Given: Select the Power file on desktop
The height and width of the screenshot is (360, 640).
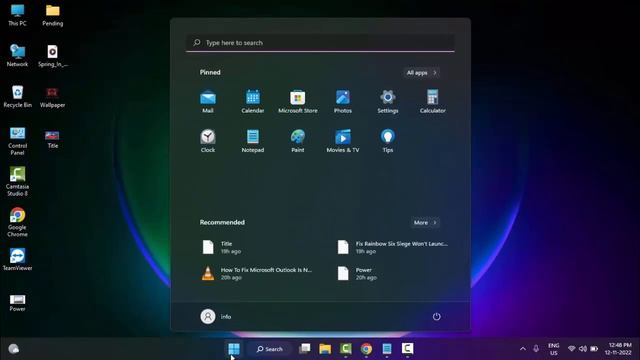Looking at the screenshot, I should coord(17,303).
